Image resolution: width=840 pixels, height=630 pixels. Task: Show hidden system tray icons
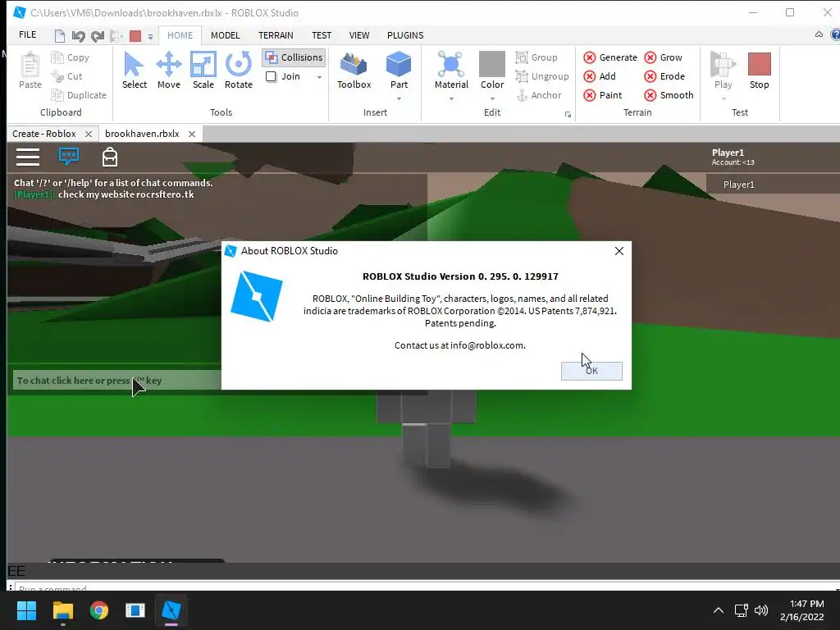(719, 610)
